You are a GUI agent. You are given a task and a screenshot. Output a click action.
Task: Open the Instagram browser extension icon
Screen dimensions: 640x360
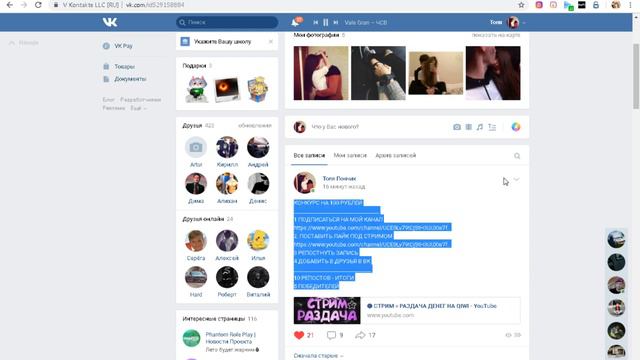(x=539, y=5)
